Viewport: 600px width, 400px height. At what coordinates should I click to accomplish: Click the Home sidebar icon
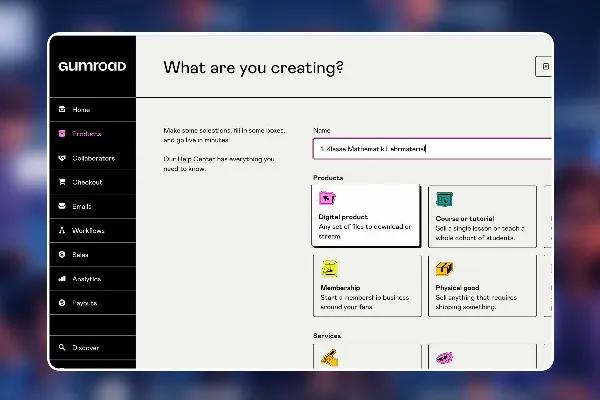62,109
